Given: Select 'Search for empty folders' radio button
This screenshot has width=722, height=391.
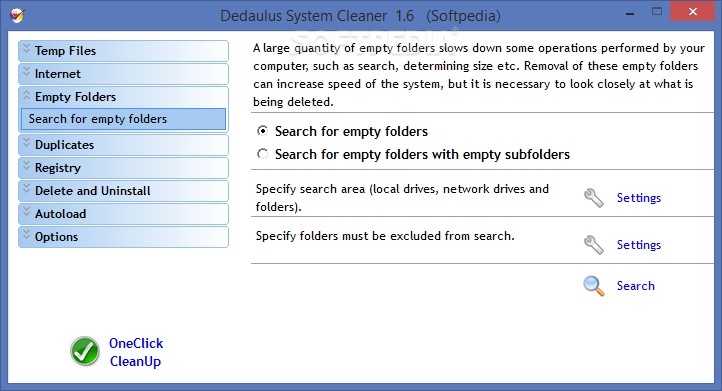Looking at the screenshot, I should [262, 131].
